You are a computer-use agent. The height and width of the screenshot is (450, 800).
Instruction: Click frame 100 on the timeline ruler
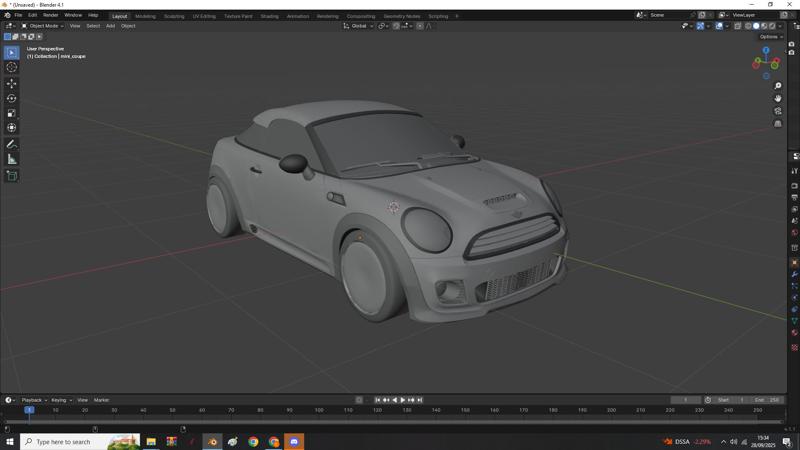319,410
